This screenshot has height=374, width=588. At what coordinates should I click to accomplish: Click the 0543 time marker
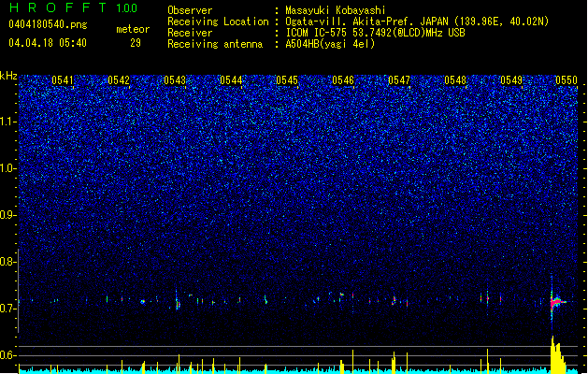click(175, 80)
